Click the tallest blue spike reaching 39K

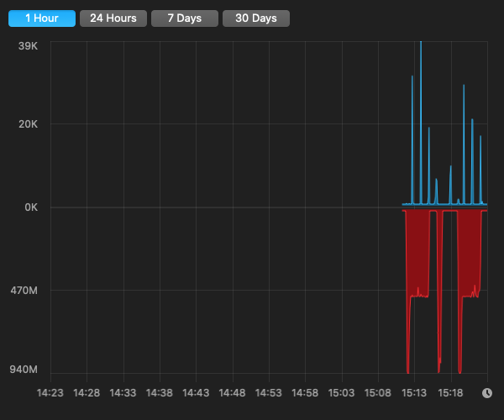(x=421, y=122)
